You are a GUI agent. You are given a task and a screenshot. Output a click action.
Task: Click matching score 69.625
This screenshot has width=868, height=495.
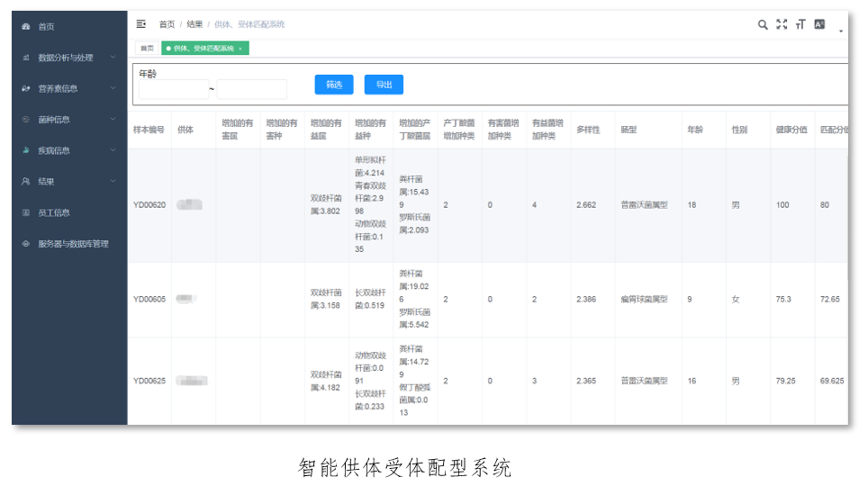832,381
